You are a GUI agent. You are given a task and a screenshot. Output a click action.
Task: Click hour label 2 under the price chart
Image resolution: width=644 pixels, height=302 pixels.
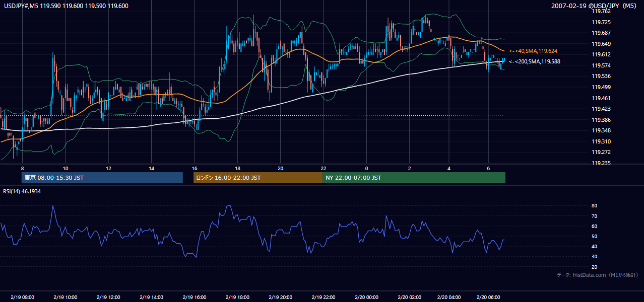tap(410, 168)
